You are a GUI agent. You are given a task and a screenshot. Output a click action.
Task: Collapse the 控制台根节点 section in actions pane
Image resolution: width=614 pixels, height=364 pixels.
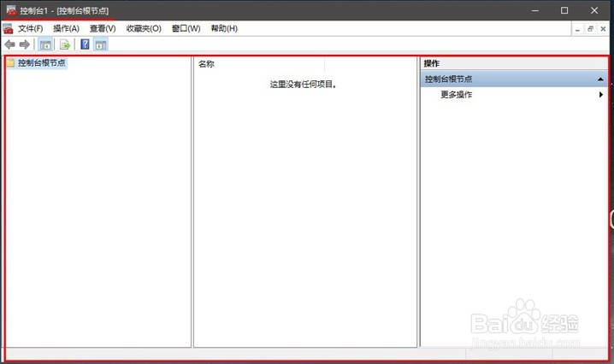(x=600, y=79)
